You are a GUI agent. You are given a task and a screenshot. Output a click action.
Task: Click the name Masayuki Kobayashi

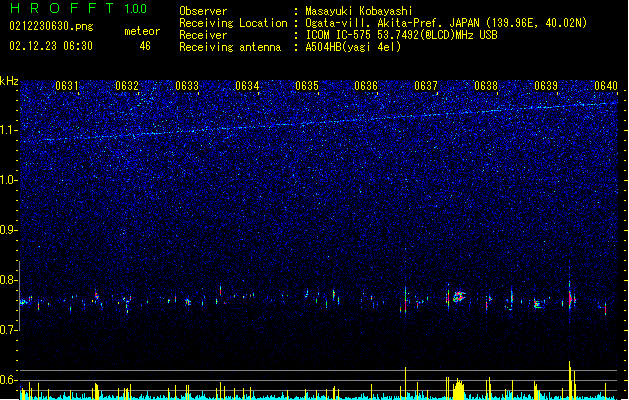coord(359,11)
